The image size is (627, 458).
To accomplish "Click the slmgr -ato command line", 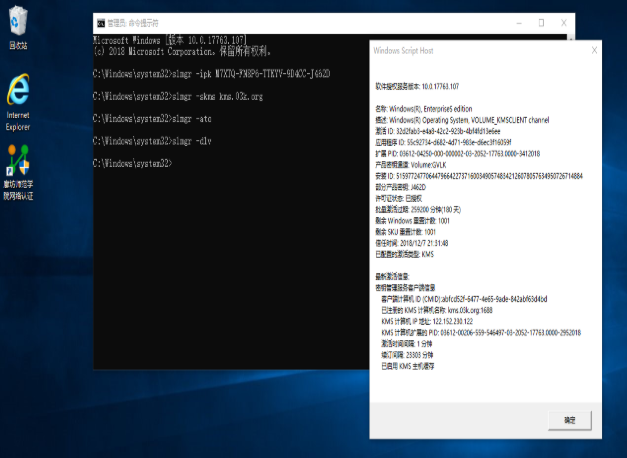I will pos(152,118).
